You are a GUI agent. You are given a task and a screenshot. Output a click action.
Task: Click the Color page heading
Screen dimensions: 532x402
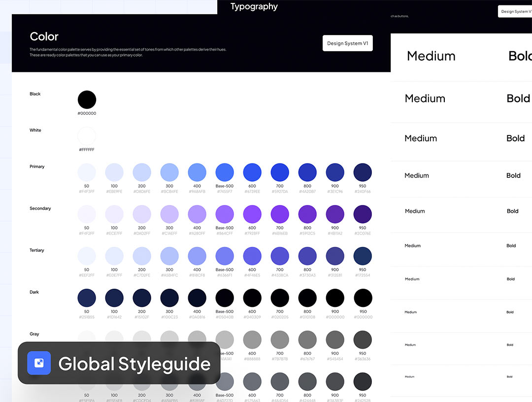(x=44, y=36)
